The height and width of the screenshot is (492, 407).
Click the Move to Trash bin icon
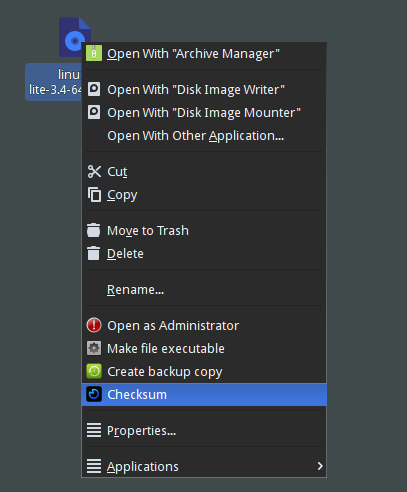[93, 230]
